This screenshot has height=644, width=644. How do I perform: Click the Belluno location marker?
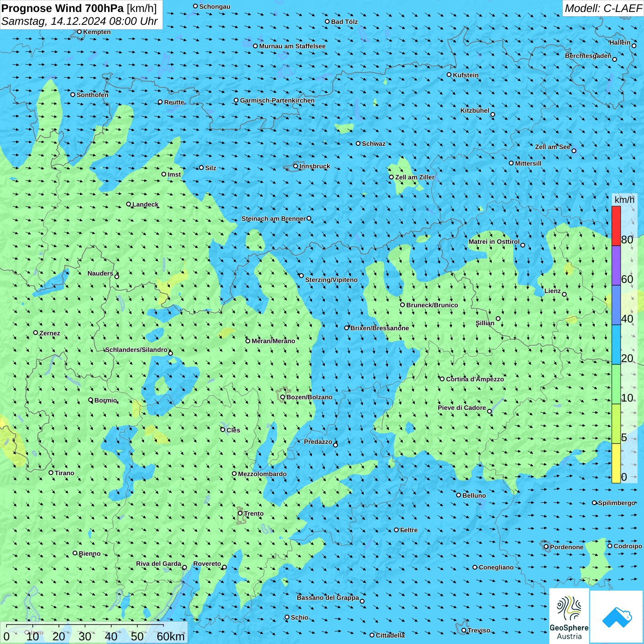click(459, 495)
